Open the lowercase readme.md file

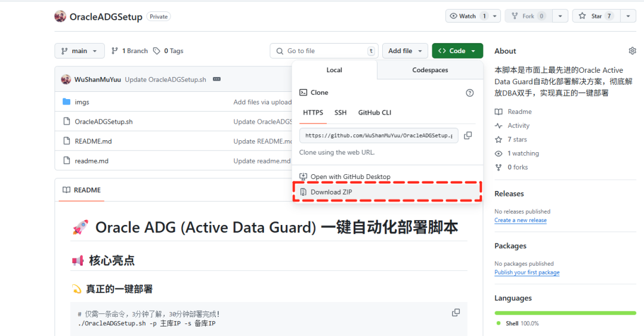92,161
